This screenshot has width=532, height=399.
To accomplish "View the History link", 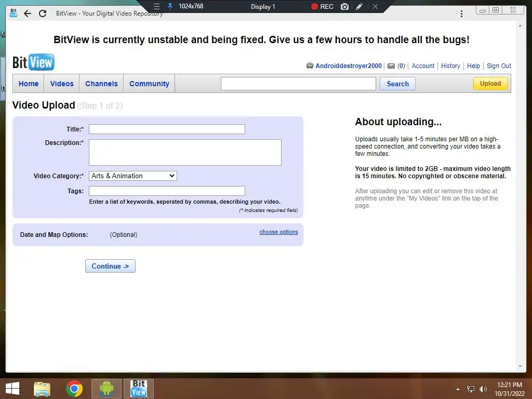I will 450,66.
